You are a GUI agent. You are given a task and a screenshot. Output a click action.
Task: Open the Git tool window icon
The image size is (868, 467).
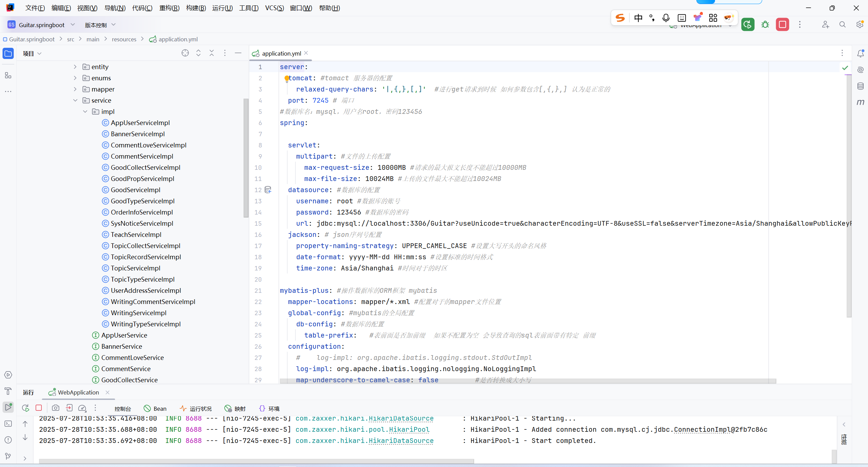8,456
